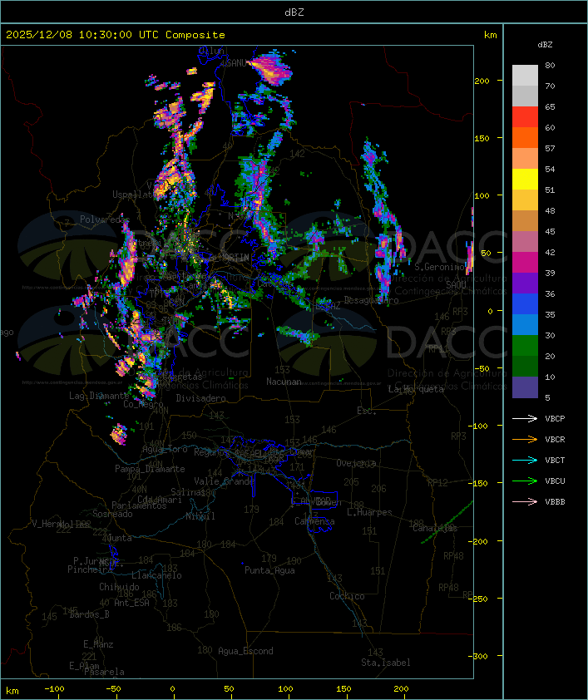Click the 'Uspallata' place label on the map

pyautogui.click(x=134, y=195)
